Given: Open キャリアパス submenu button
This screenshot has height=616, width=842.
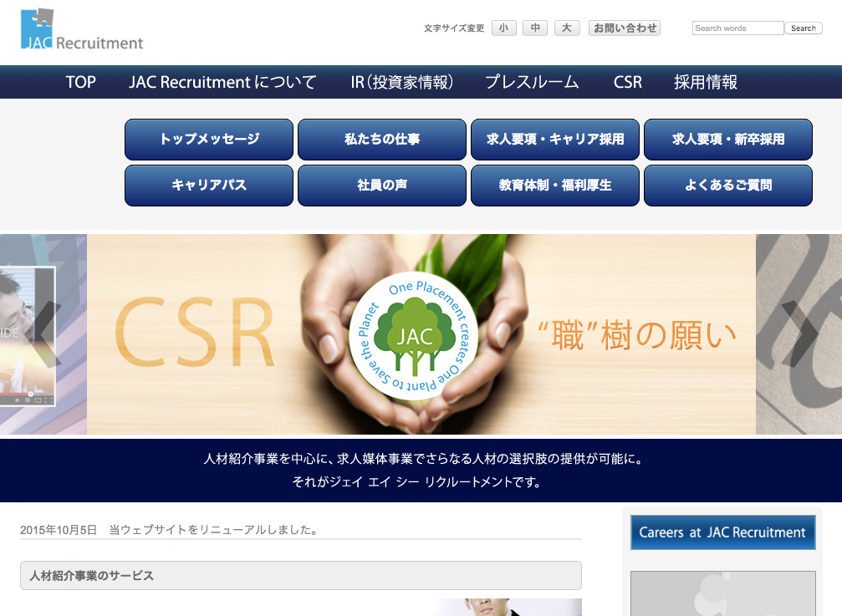Looking at the screenshot, I should tap(209, 186).
